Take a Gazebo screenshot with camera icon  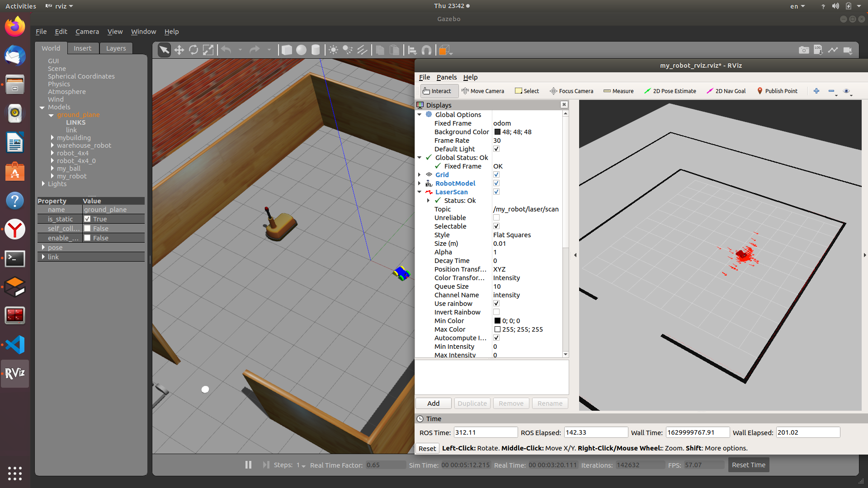804,50
